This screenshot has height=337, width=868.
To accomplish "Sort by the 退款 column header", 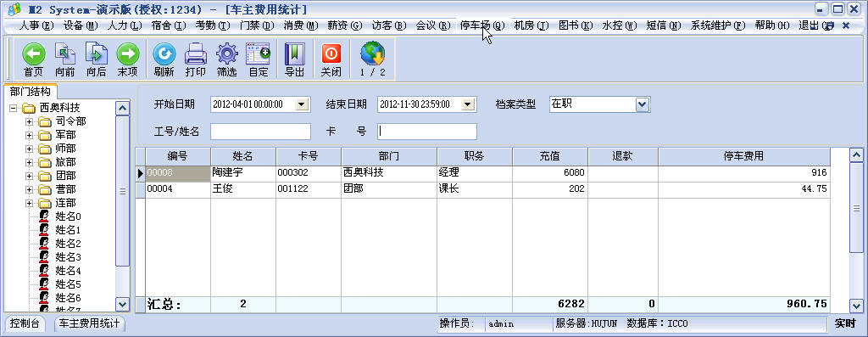I will [623, 156].
